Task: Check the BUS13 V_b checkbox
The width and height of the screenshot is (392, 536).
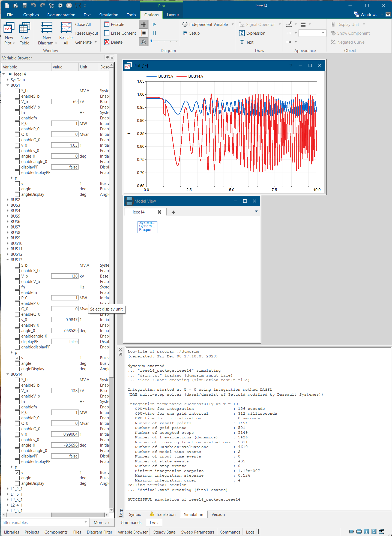Action: [17, 276]
